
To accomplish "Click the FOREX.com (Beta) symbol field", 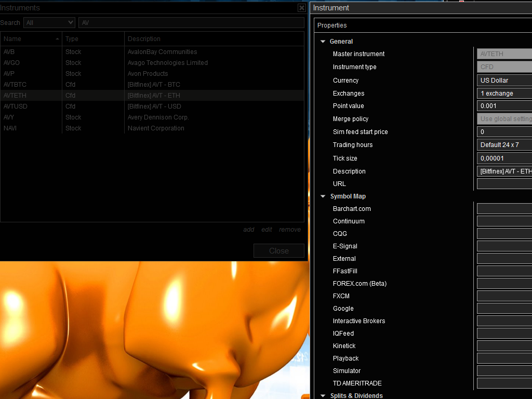I will tap(504, 284).
